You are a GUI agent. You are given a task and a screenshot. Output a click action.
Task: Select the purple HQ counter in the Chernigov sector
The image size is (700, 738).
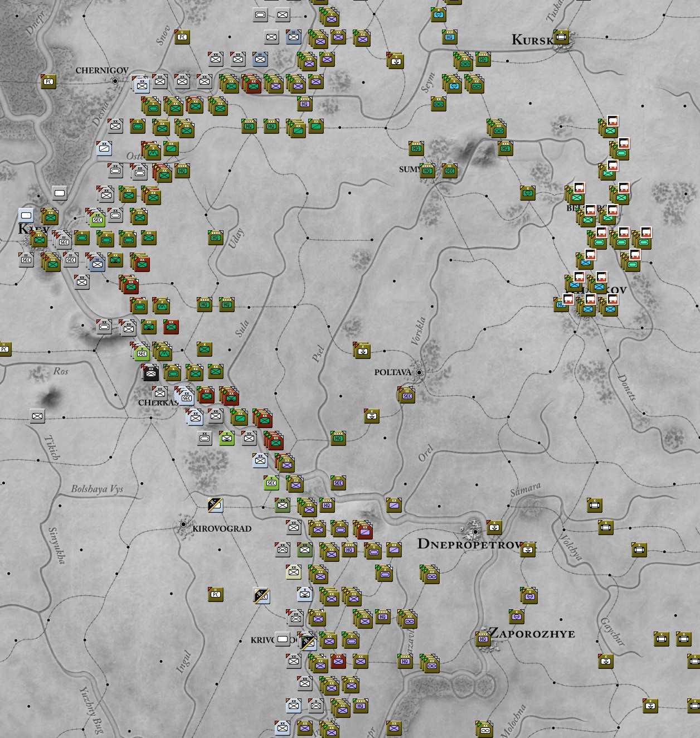pyautogui.click(x=305, y=104)
